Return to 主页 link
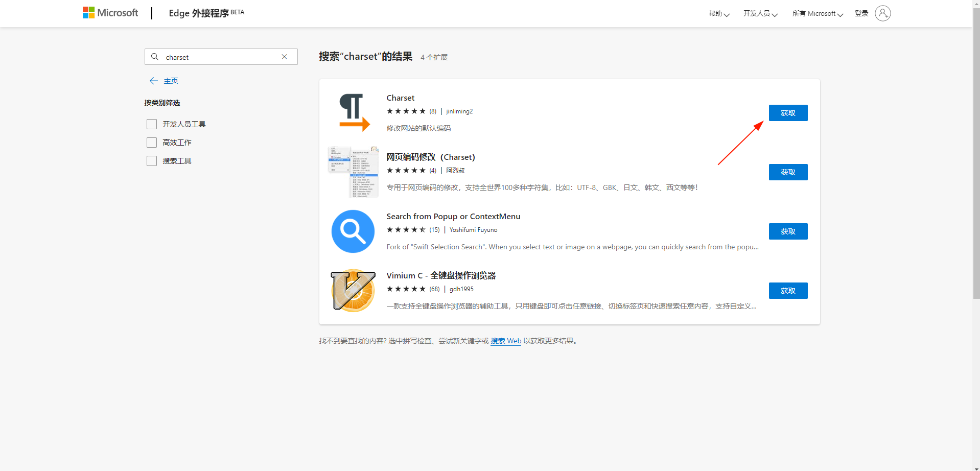980x471 pixels. click(x=171, y=81)
